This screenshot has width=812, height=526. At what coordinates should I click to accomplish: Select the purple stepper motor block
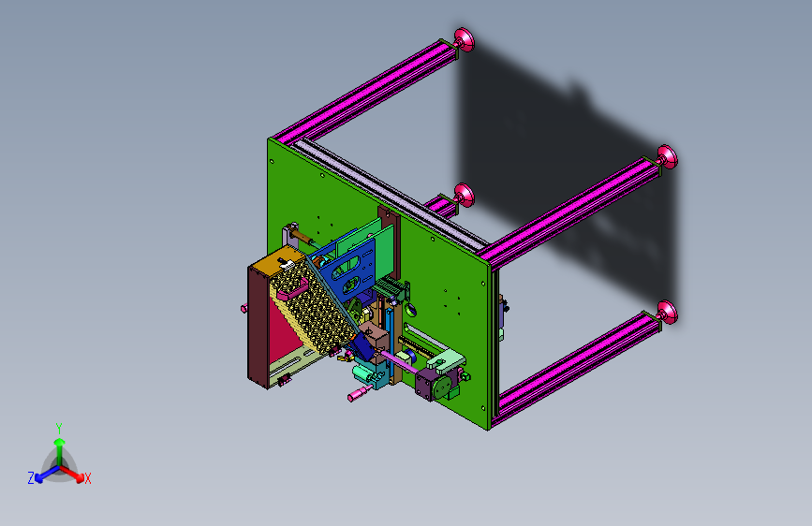[x=426, y=384]
